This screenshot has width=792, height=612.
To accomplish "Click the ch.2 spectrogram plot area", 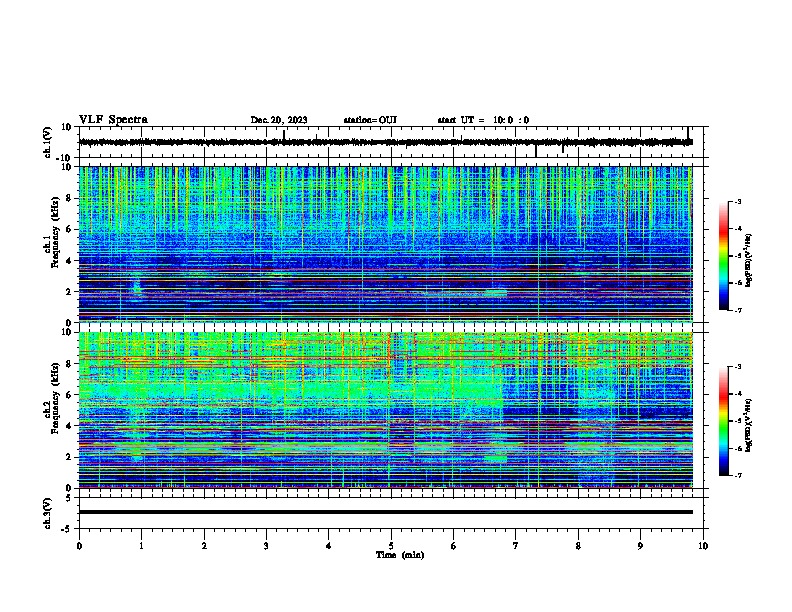I will [x=386, y=410].
